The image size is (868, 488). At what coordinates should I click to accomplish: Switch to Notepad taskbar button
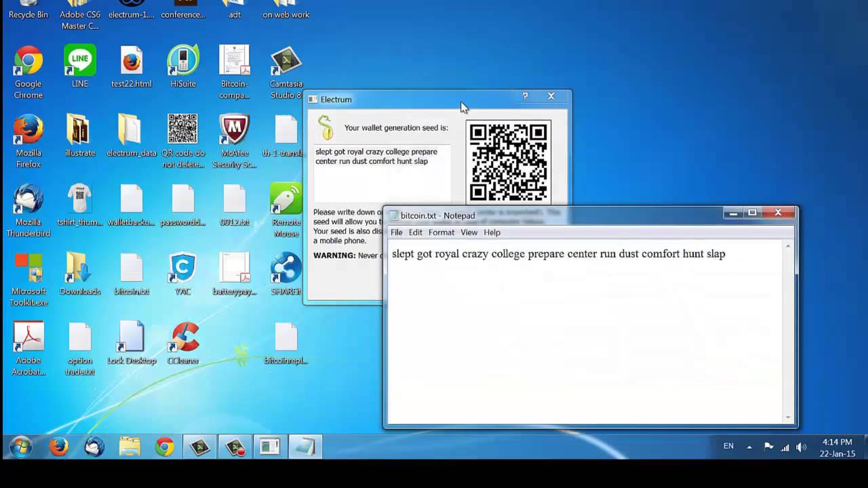pyautogui.click(x=305, y=447)
